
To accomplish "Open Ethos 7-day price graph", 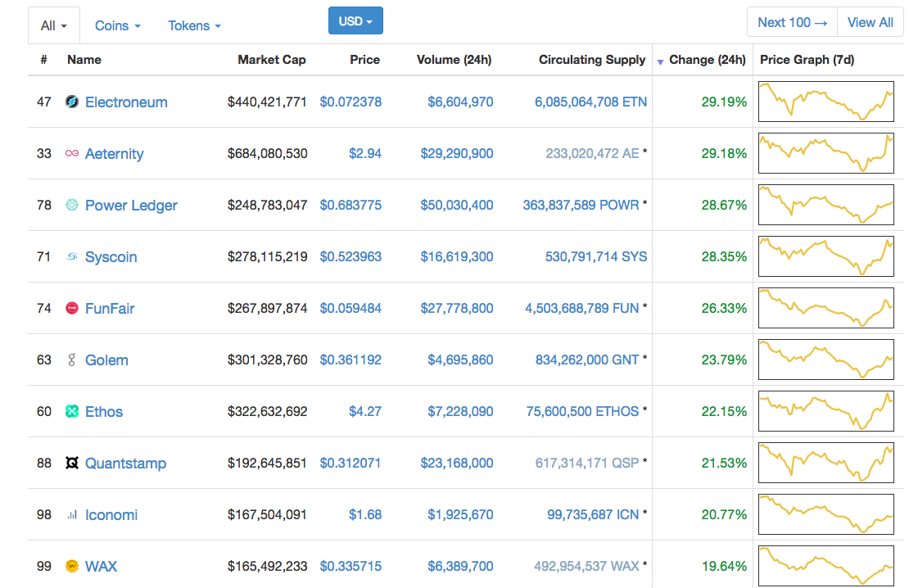I will click(825, 412).
